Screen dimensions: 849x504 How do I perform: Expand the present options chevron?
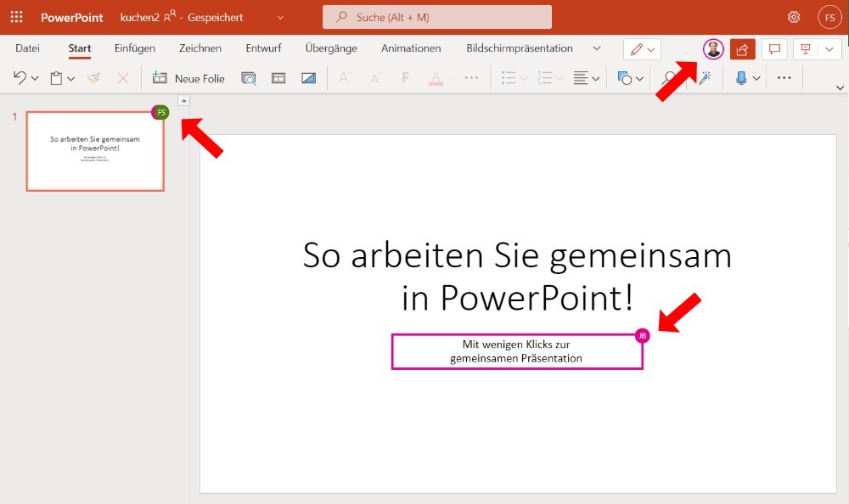coord(829,49)
